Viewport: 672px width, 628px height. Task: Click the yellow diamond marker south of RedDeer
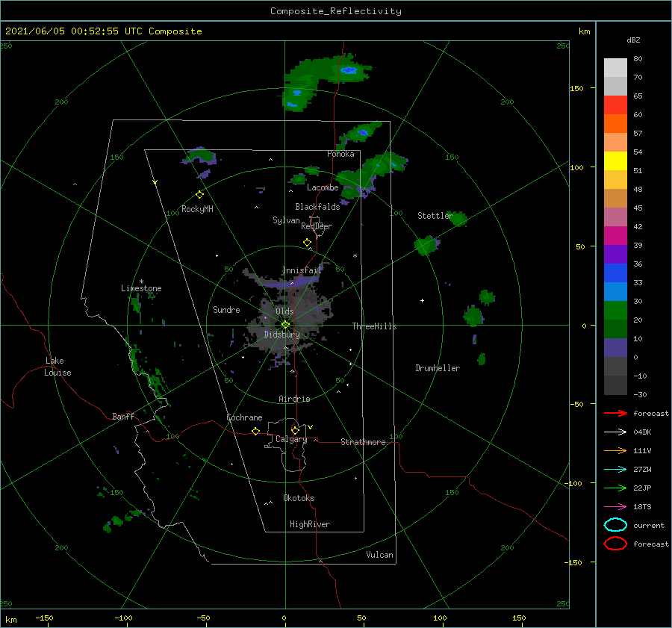(x=308, y=243)
